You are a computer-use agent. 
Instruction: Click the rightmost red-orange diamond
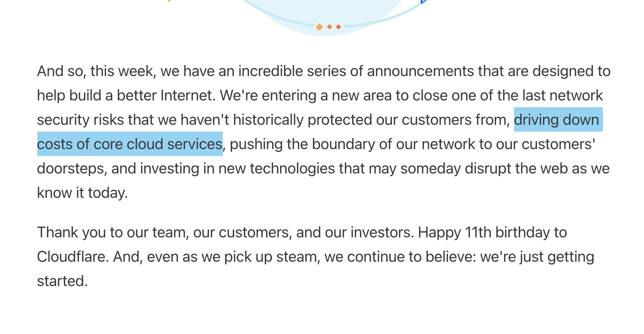pyautogui.click(x=338, y=27)
